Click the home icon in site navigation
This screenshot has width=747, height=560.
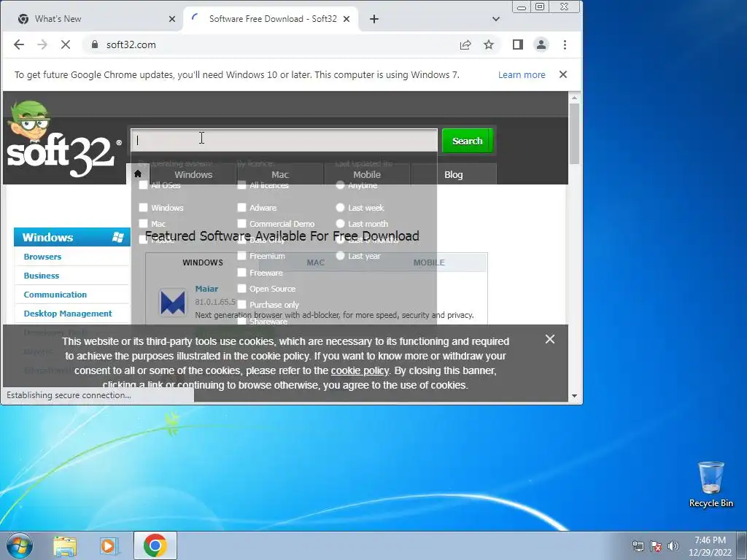point(138,174)
